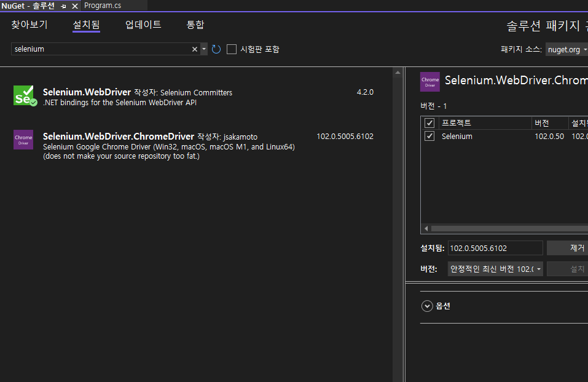Sort by the 버전 column header

[550, 123]
